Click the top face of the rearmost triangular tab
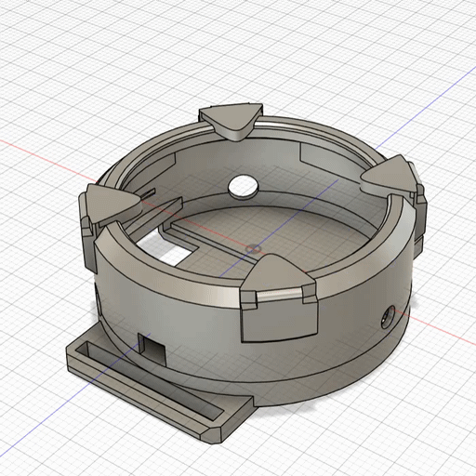This screenshot has height=476, width=476. [x=231, y=117]
